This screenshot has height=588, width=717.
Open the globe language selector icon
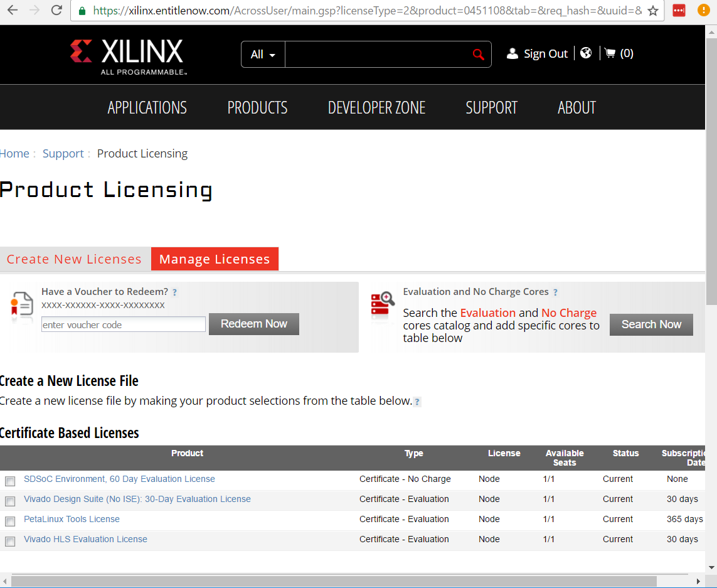coord(586,53)
